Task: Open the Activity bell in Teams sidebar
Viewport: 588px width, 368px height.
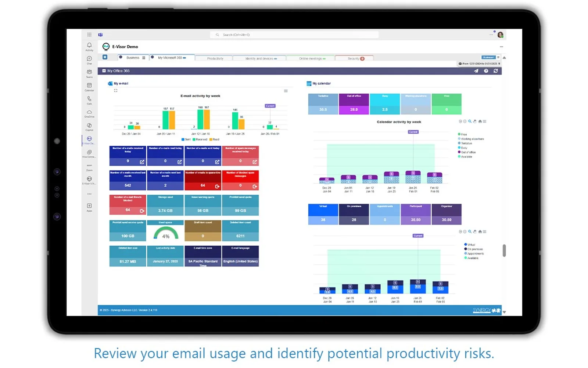Action: [89, 47]
